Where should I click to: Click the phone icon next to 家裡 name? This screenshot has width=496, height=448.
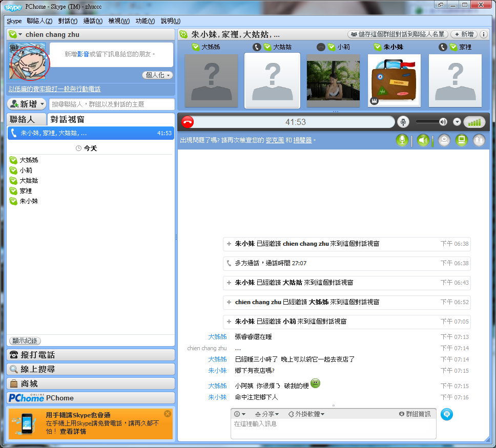[443, 47]
